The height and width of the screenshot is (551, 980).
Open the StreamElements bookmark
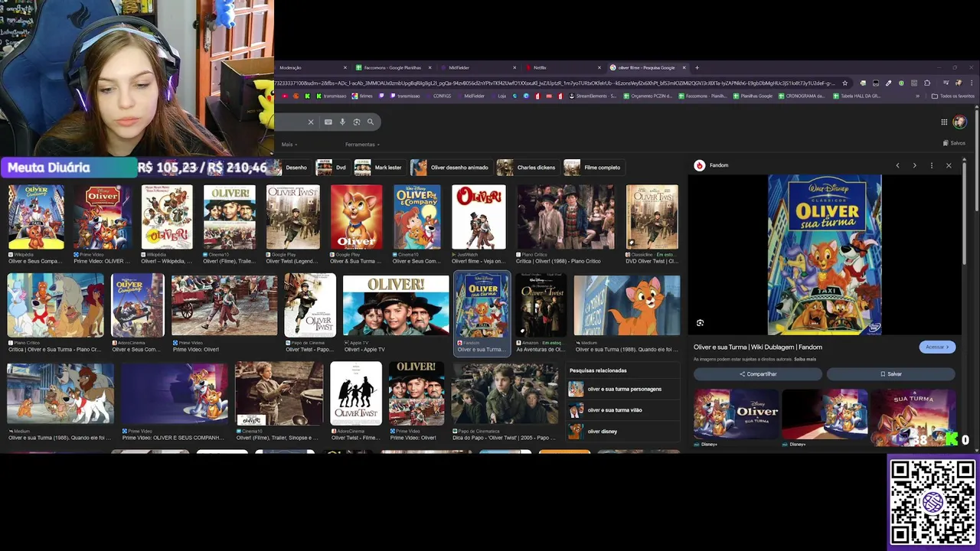[591, 96]
